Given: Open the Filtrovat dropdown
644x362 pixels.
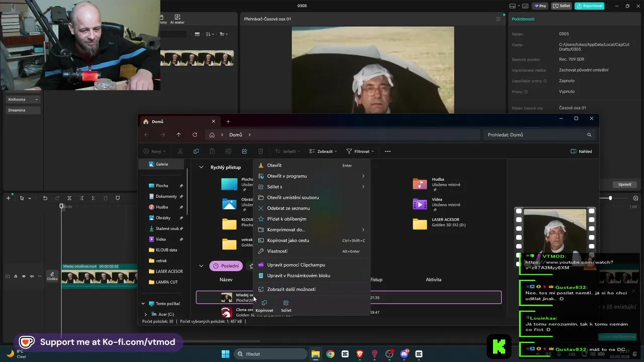Looking at the screenshot, I should click(361, 151).
